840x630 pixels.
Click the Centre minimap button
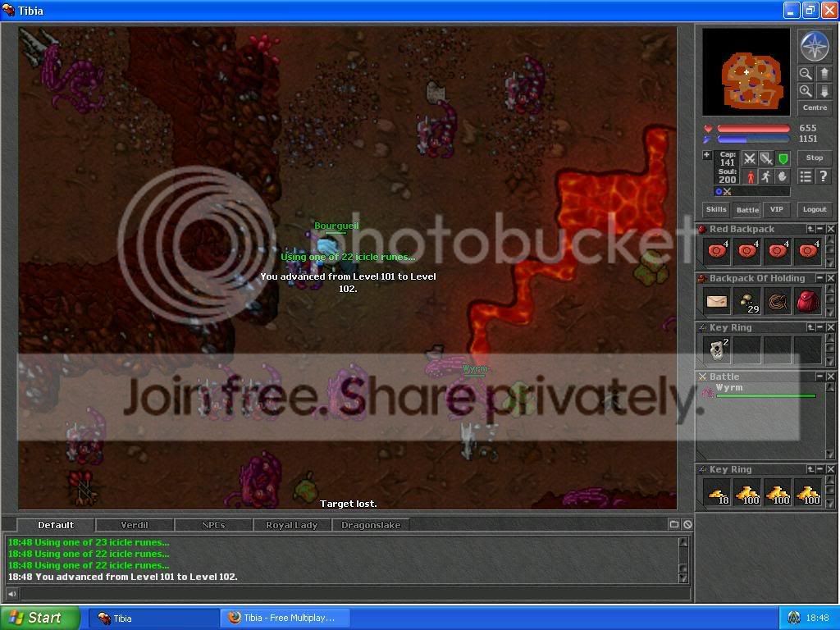(x=815, y=107)
